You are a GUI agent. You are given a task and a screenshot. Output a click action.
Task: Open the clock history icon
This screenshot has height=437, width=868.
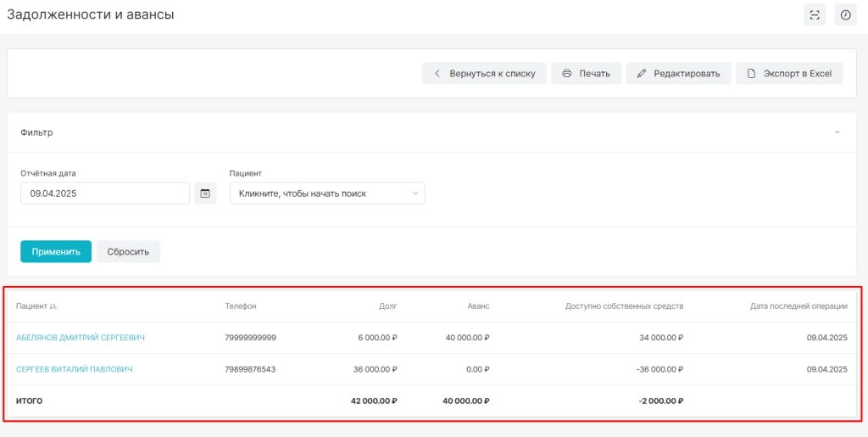tap(845, 15)
